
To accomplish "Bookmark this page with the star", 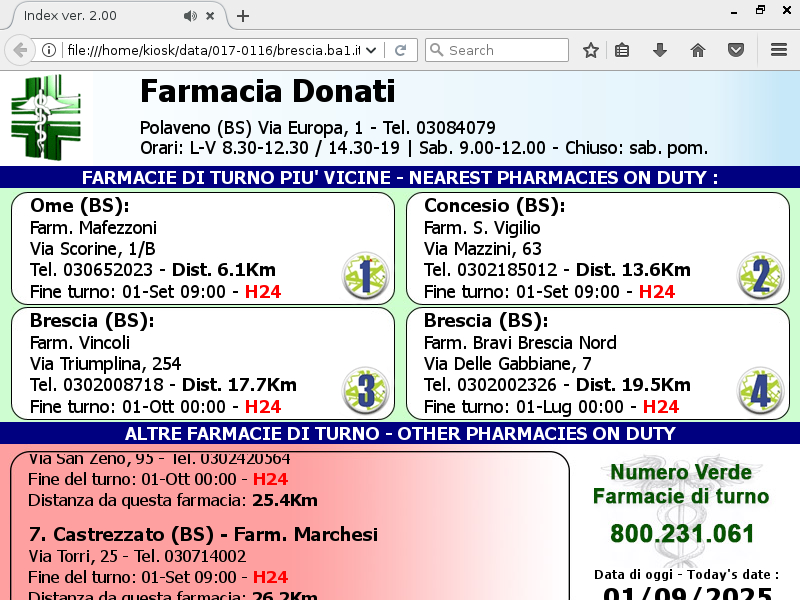I will [x=591, y=50].
